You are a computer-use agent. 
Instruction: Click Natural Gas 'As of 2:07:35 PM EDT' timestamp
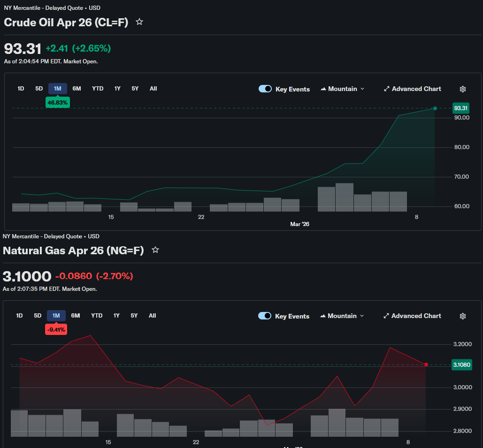pos(50,289)
